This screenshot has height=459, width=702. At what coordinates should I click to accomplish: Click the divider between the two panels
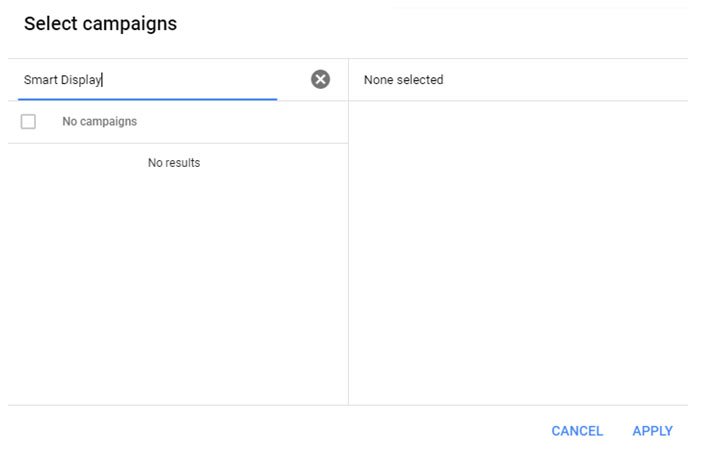(348, 232)
